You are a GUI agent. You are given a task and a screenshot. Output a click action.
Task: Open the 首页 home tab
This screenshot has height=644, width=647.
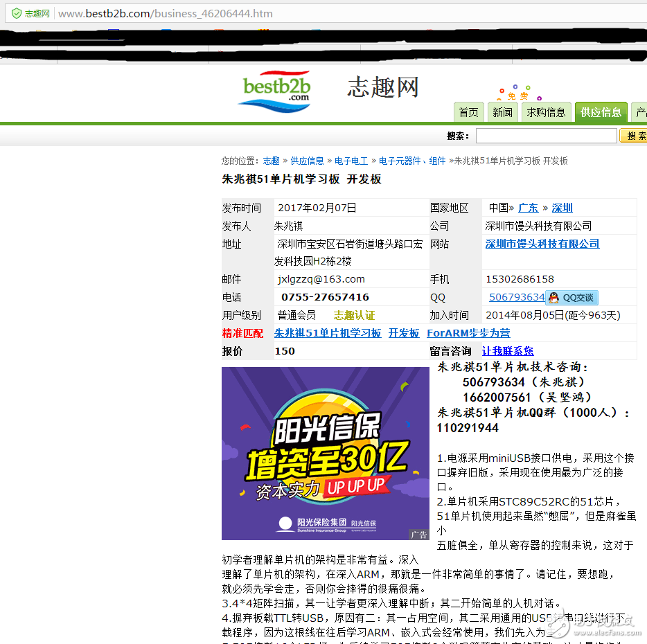468,112
